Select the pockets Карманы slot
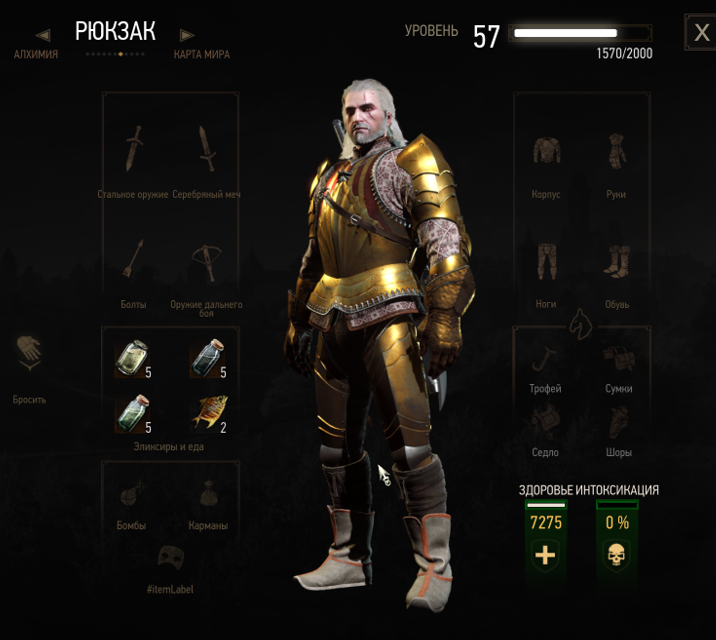This screenshot has height=640, width=716. click(208, 493)
